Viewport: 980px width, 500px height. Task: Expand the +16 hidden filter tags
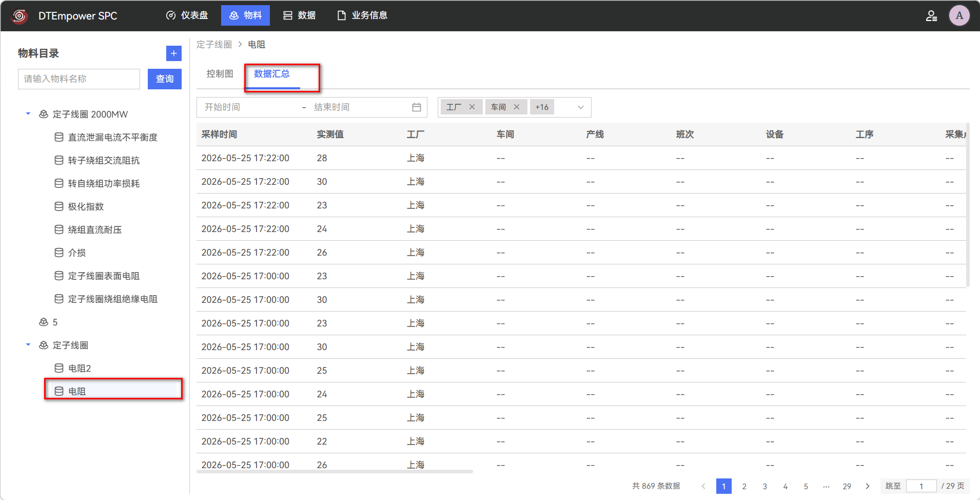click(542, 107)
